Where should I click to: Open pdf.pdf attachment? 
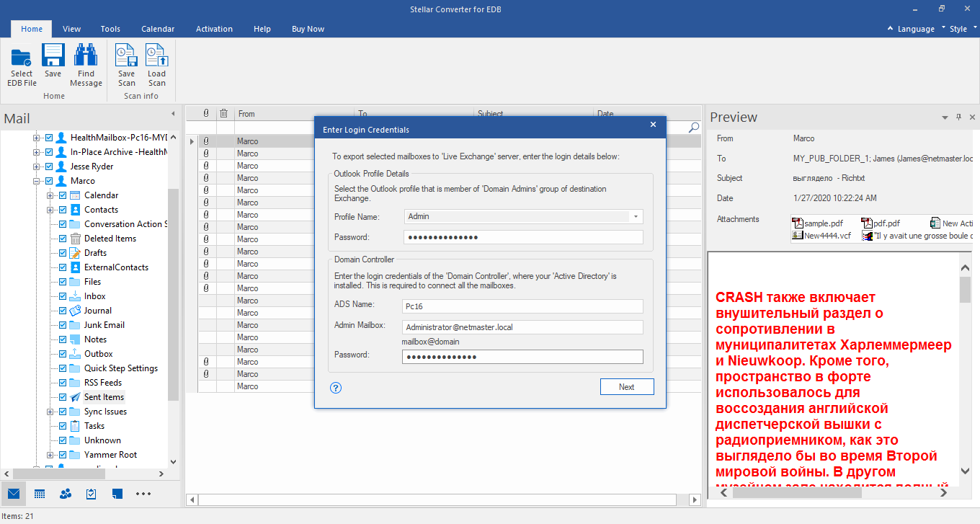[x=881, y=223]
